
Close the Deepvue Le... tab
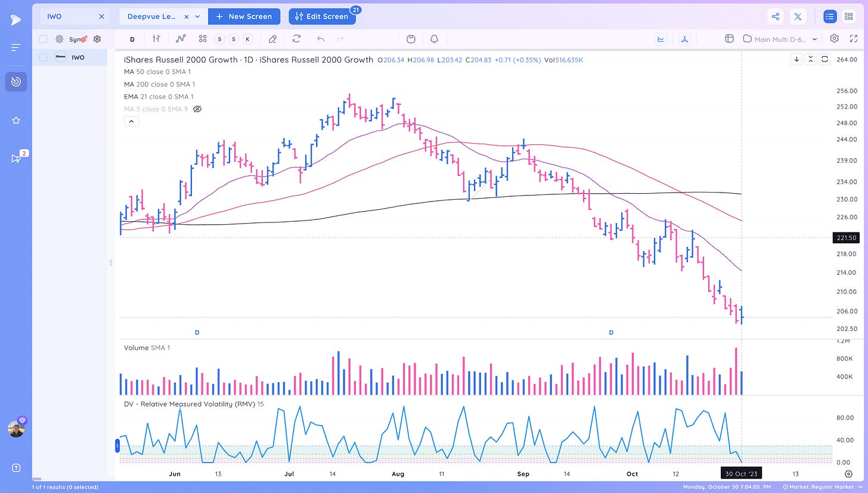(x=187, y=17)
